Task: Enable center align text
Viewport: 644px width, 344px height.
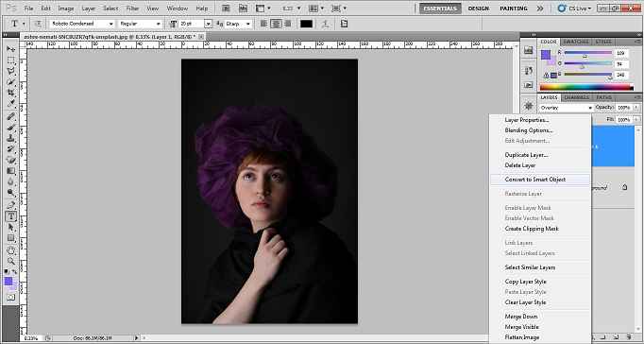Action: [x=276, y=24]
